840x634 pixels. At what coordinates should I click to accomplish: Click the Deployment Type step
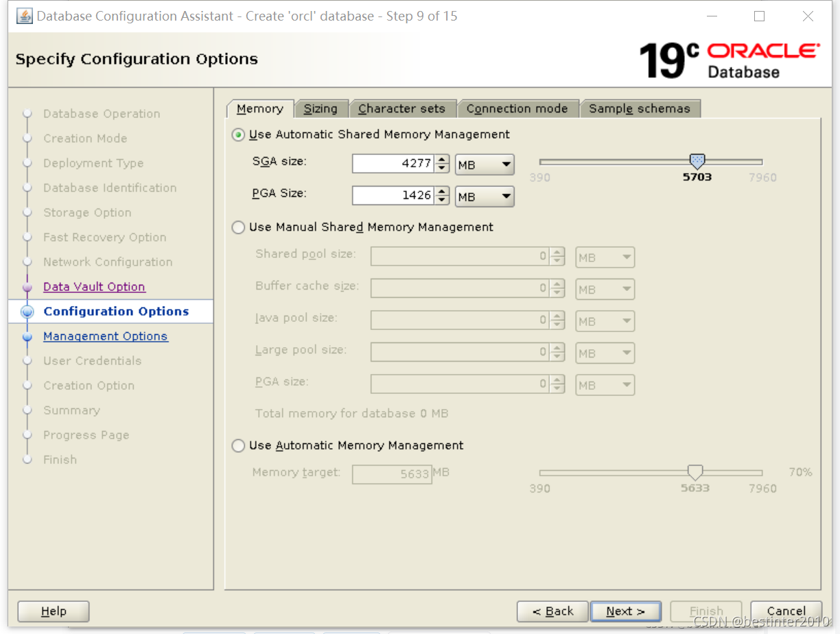[x=93, y=163]
